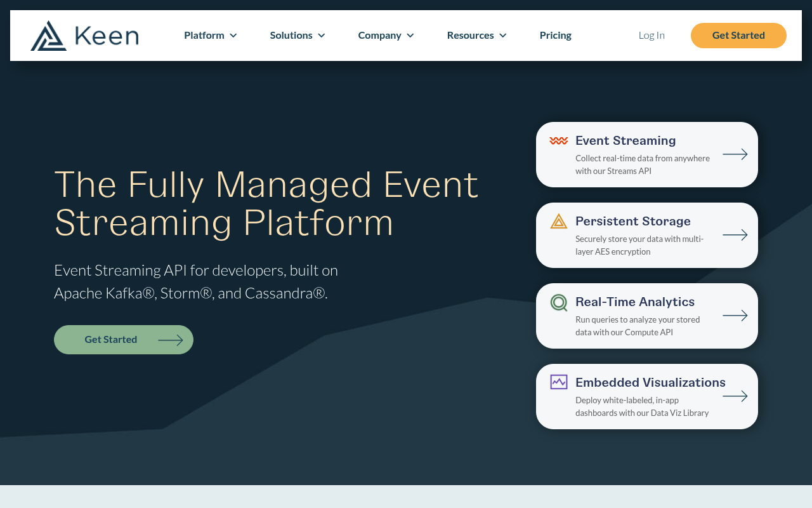Click the green Get Started hero button
The image size is (812, 508).
tap(124, 340)
